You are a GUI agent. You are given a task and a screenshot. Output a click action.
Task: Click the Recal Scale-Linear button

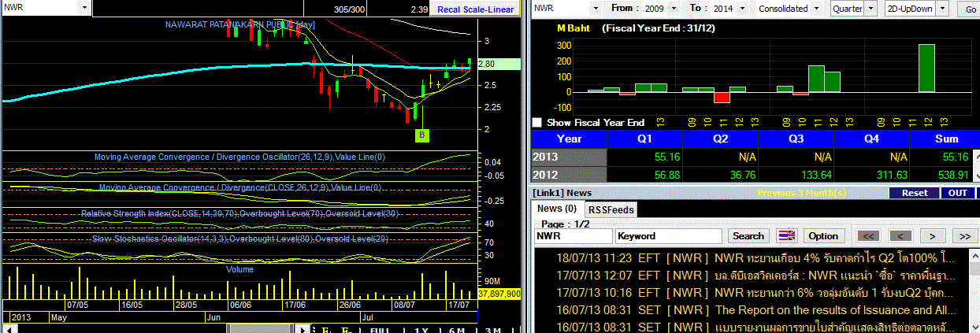click(x=476, y=9)
